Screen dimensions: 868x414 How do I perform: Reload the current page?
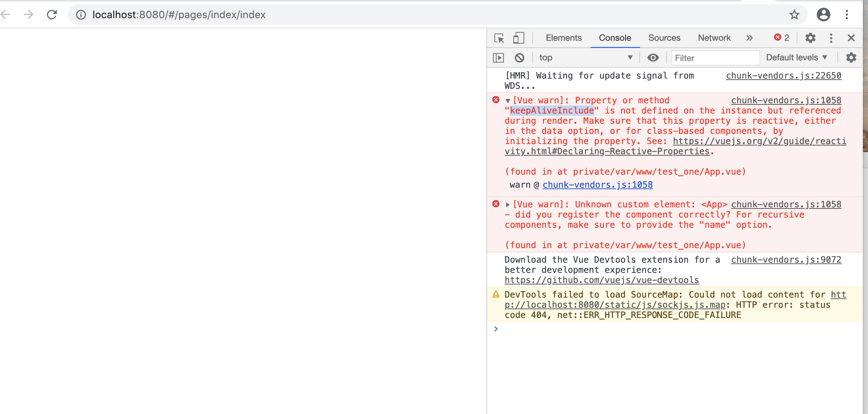click(52, 15)
